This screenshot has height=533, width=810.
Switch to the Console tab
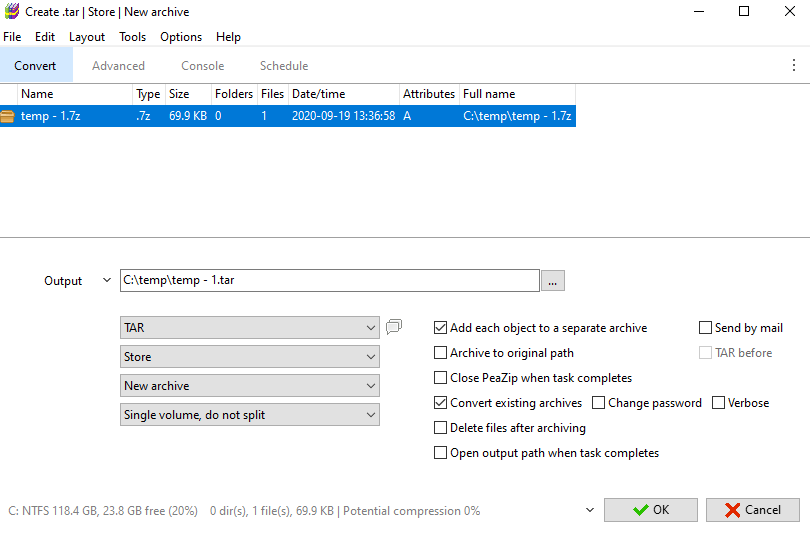202,66
